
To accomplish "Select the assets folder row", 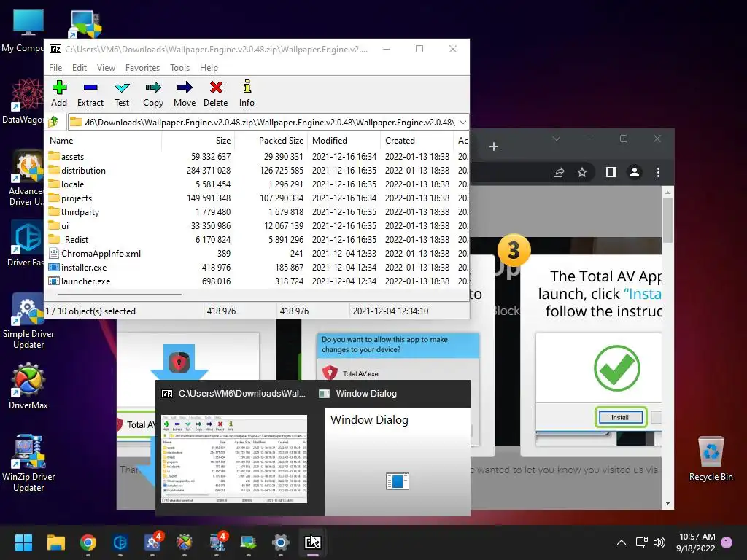I will point(257,156).
